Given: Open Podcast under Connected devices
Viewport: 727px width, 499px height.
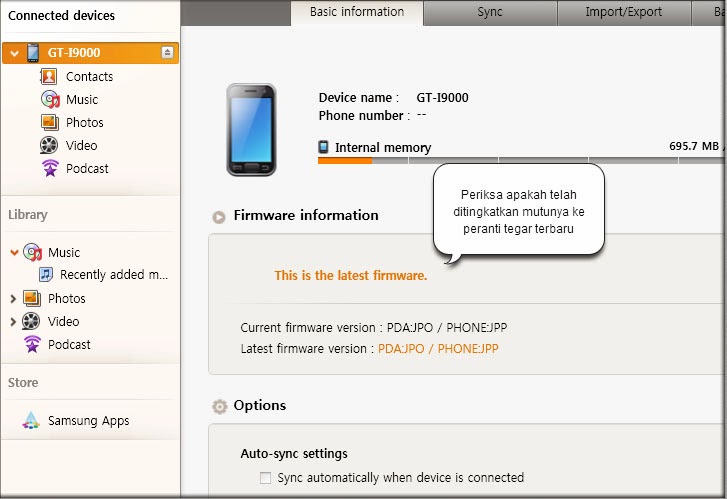Looking at the screenshot, I should point(87,168).
